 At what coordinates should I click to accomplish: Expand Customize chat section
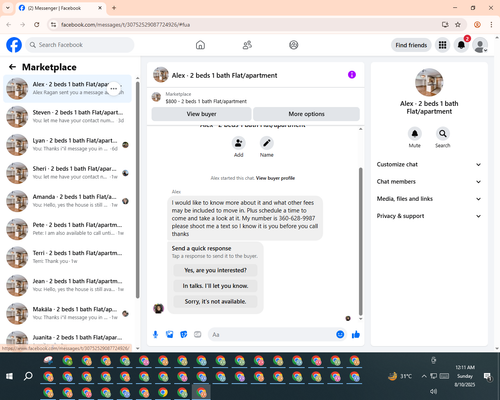429,164
